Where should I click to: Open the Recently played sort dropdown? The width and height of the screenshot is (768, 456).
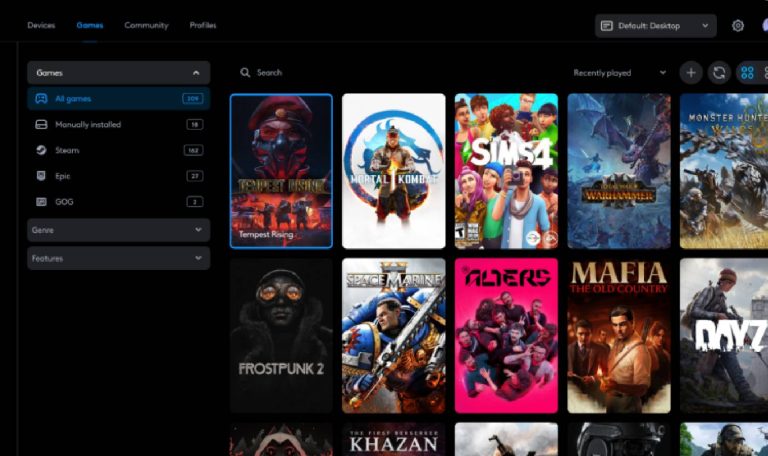pyautogui.click(x=619, y=73)
